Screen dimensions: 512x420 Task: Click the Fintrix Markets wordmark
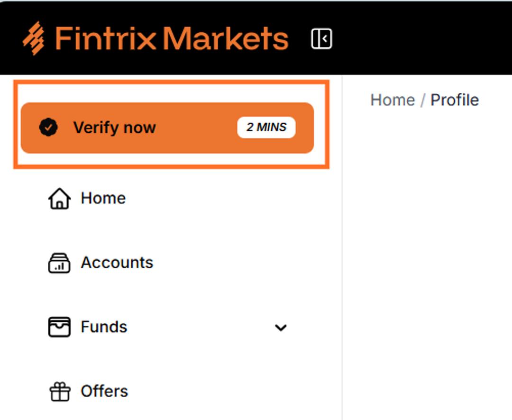(x=172, y=38)
